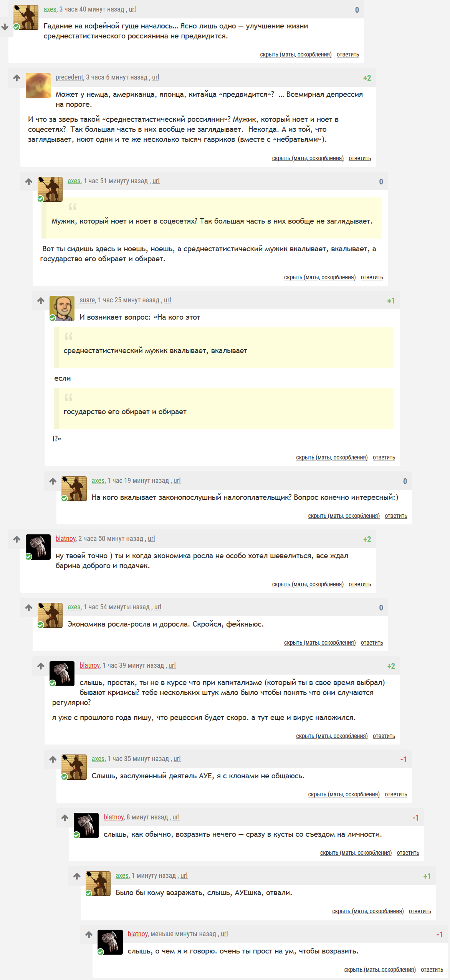Open url link of axes 3 часа 40 минут comment
Screen dimensions: 450x980
click(132, 9)
